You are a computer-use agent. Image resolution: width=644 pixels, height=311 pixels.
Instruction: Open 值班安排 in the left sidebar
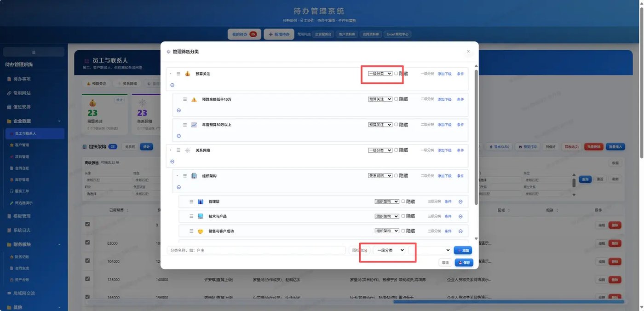(33, 107)
